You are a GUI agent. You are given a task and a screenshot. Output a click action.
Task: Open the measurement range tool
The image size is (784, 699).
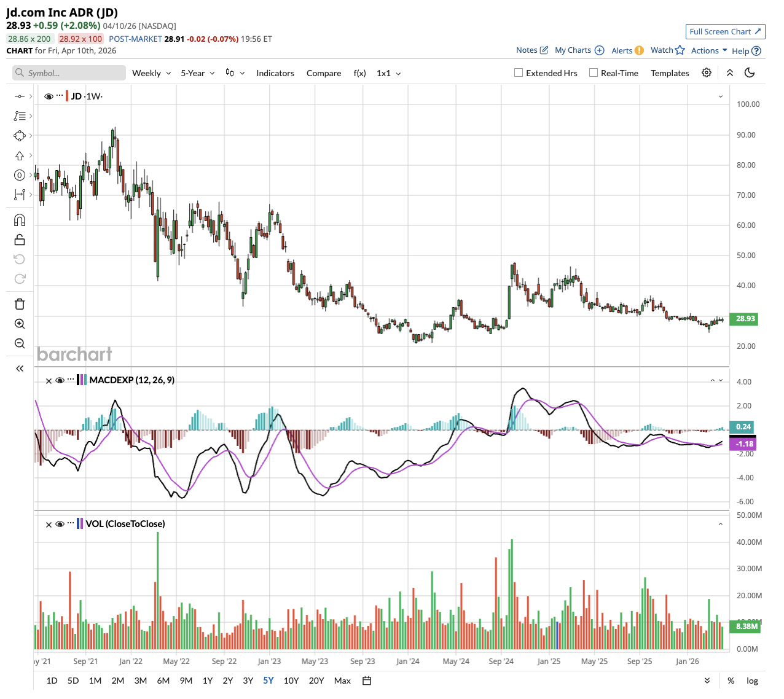tap(20, 195)
